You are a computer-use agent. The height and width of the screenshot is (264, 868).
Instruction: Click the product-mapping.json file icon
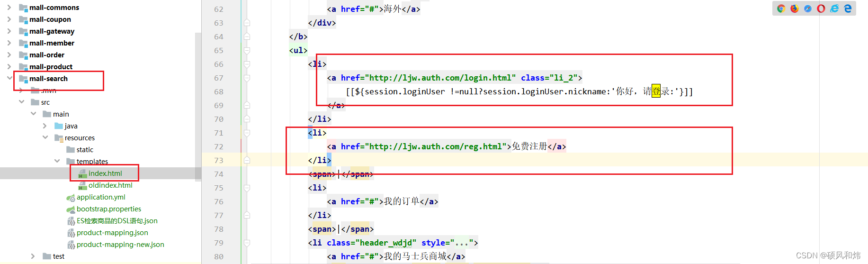pos(71,233)
